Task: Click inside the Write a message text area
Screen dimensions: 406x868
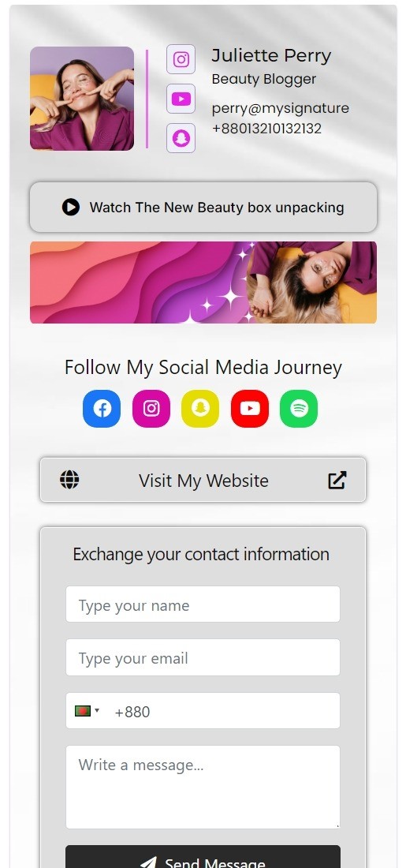Action: (x=203, y=787)
